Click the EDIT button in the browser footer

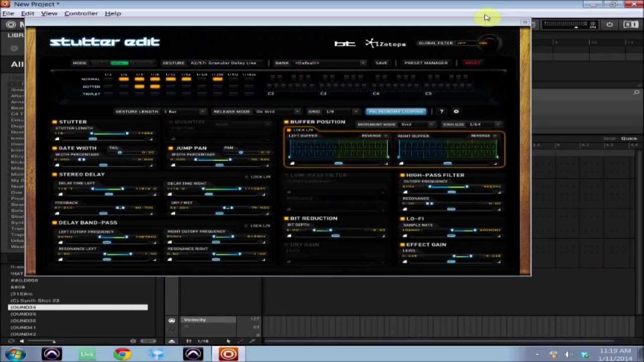click(x=148, y=341)
